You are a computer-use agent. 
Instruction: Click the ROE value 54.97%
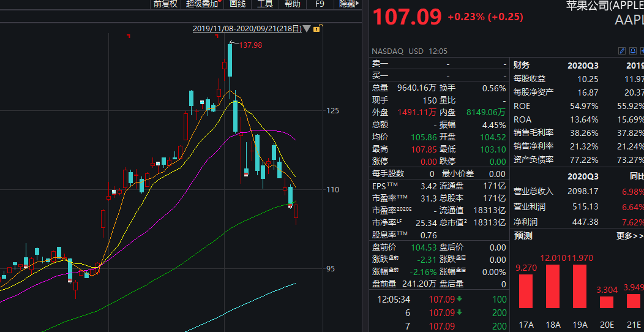tap(584, 106)
